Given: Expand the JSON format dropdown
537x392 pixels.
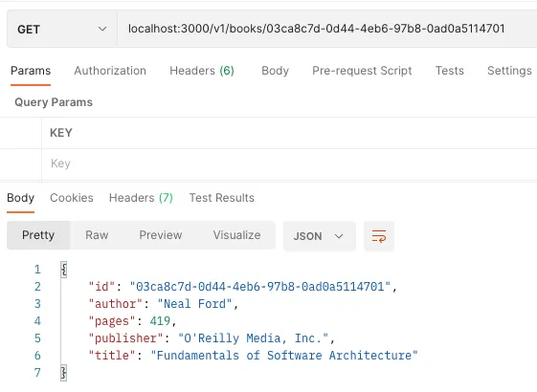Looking at the screenshot, I should pyautogui.click(x=319, y=236).
